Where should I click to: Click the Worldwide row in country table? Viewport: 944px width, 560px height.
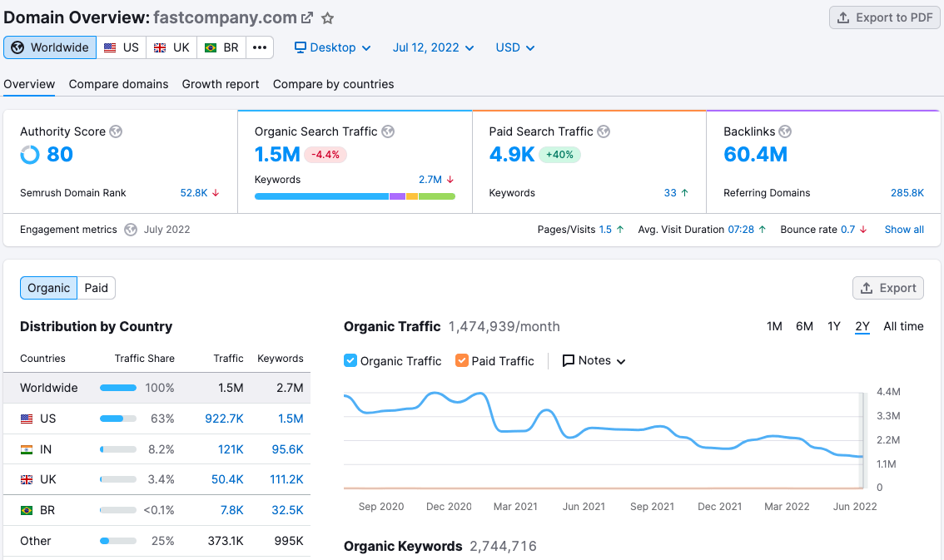[157, 388]
